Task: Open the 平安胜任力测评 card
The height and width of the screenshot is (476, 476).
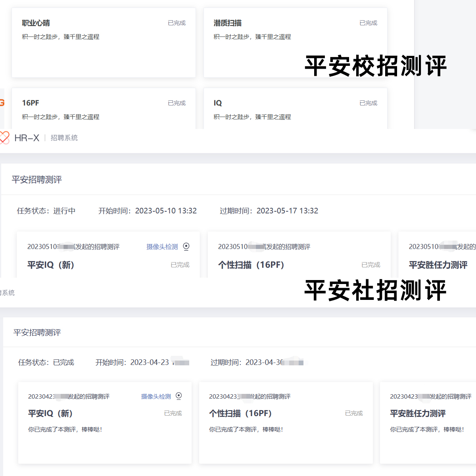Action: (438, 265)
